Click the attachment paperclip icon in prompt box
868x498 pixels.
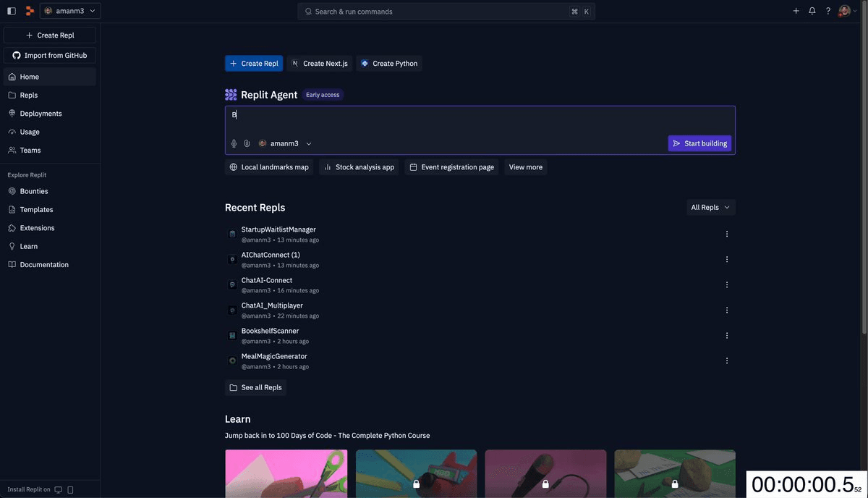pos(246,143)
